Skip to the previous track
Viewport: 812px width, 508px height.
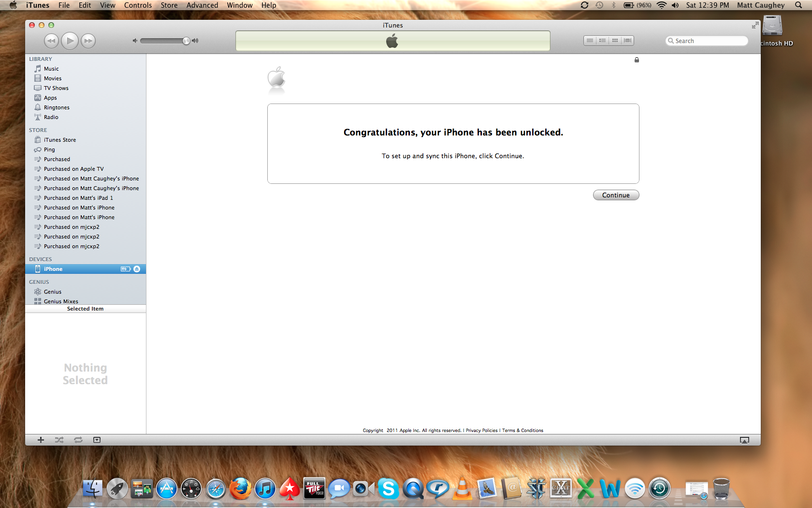(x=51, y=41)
